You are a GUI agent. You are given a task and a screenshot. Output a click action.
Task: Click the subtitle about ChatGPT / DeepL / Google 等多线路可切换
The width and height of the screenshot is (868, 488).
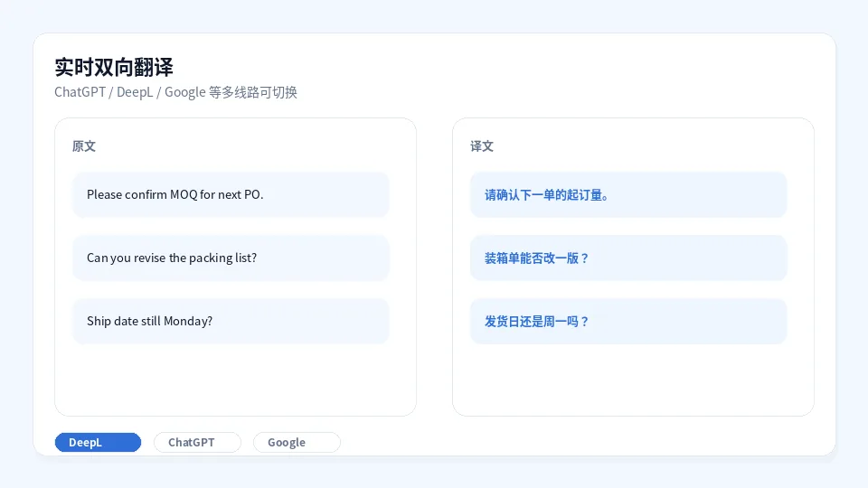pos(176,92)
